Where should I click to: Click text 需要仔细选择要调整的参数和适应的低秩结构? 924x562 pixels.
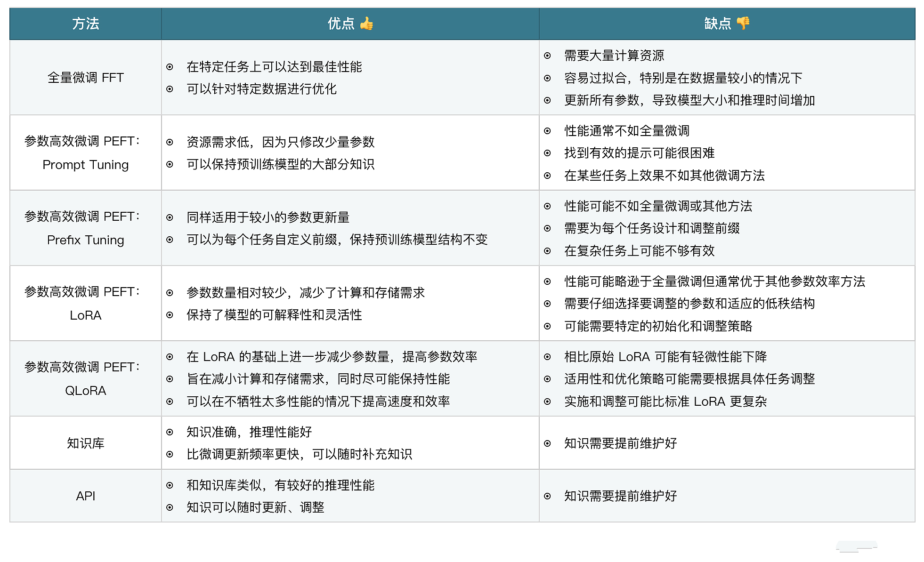pyautogui.click(x=689, y=304)
